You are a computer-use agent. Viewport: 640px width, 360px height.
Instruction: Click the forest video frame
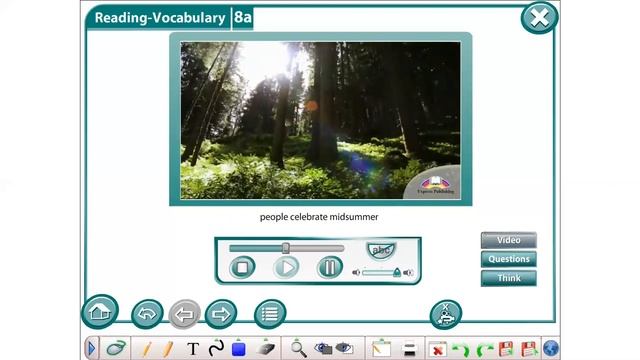tap(320, 120)
